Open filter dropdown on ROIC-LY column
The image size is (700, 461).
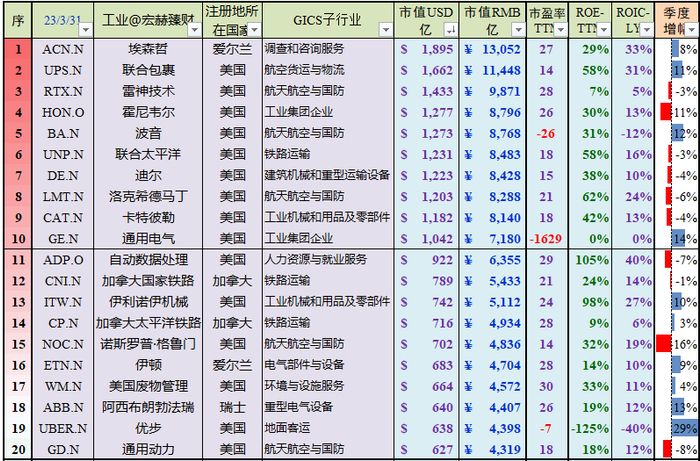(x=646, y=30)
